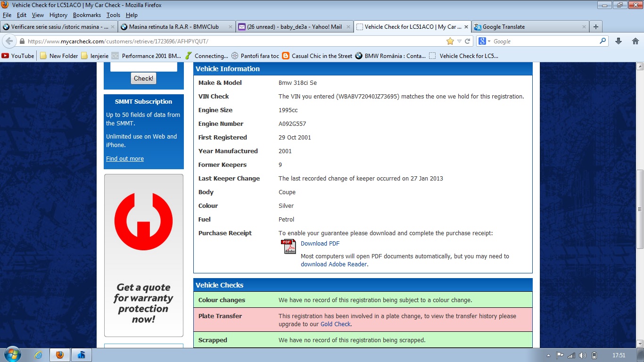Open the Tools menu

[x=113, y=15]
